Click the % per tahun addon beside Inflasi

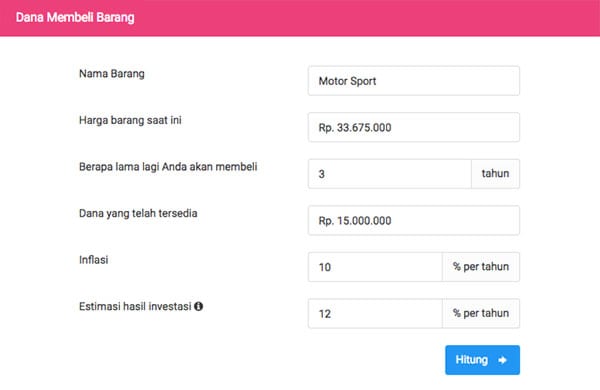[x=481, y=267]
